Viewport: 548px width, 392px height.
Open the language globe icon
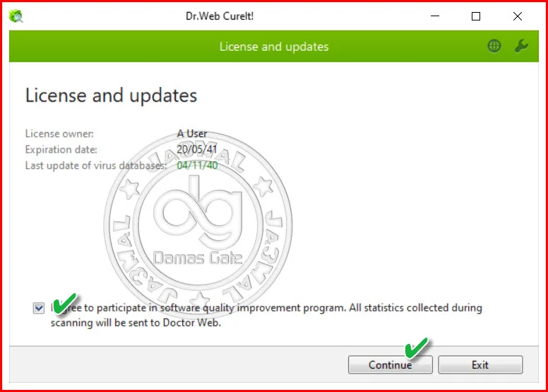click(x=494, y=46)
